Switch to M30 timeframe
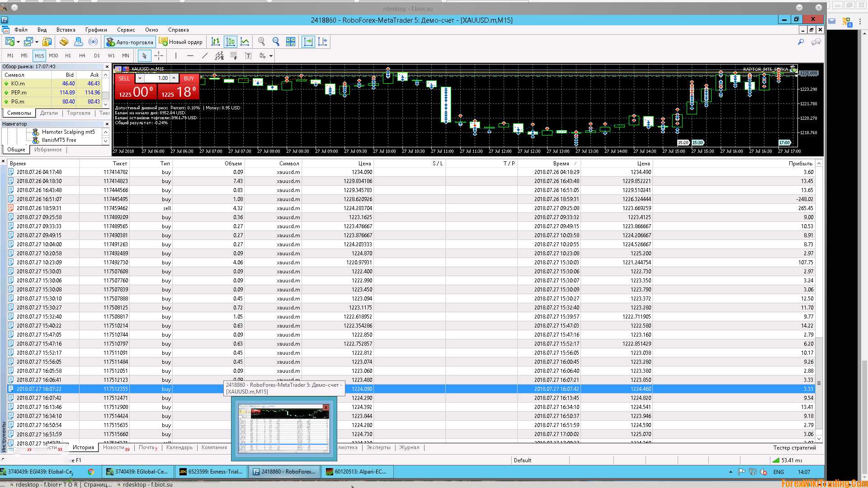The image size is (868, 488). point(53,56)
